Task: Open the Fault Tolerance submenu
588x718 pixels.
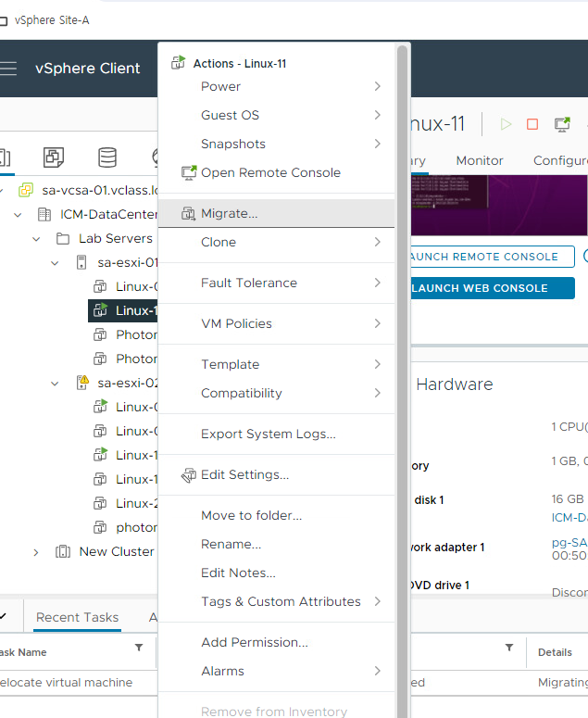Action: 276,283
